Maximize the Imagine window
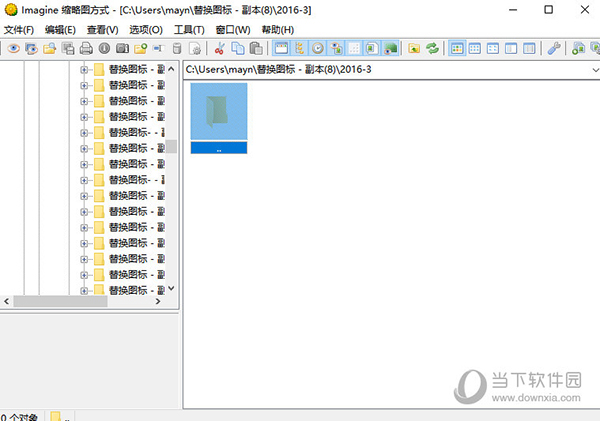 (548, 10)
